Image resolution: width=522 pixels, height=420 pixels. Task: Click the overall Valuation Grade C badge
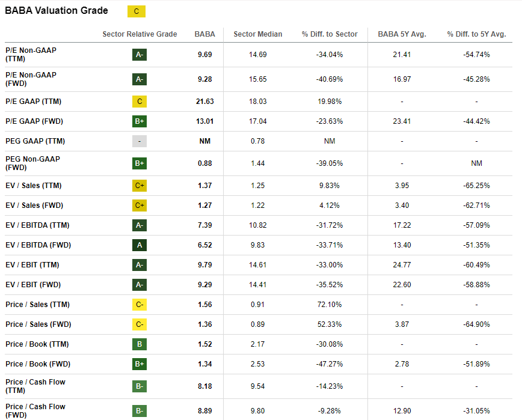(x=137, y=11)
